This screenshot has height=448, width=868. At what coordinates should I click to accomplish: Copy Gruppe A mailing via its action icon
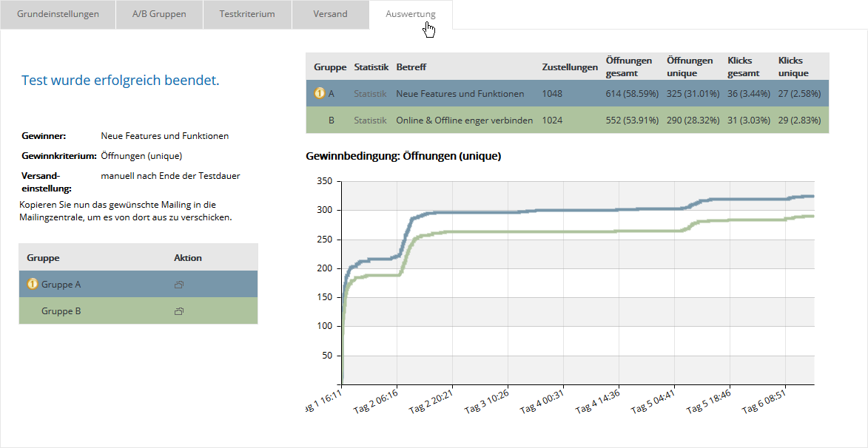coord(178,285)
